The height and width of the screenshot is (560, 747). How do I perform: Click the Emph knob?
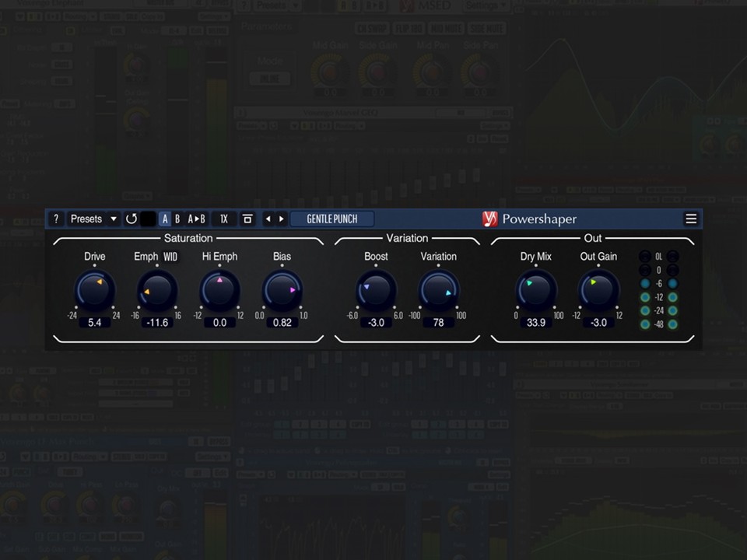click(x=157, y=290)
